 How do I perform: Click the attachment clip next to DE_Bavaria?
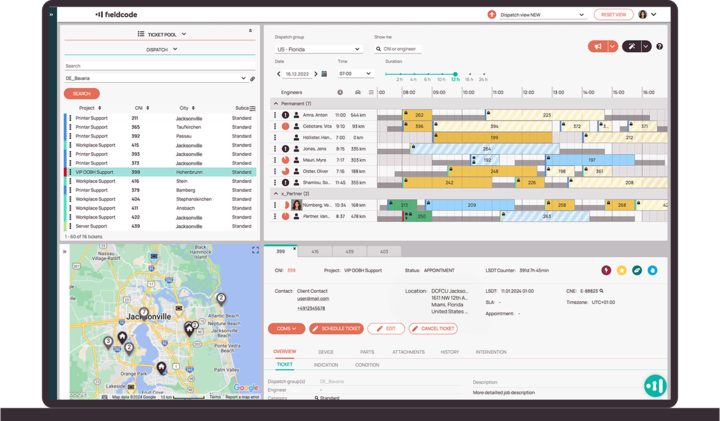pyautogui.click(x=252, y=78)
